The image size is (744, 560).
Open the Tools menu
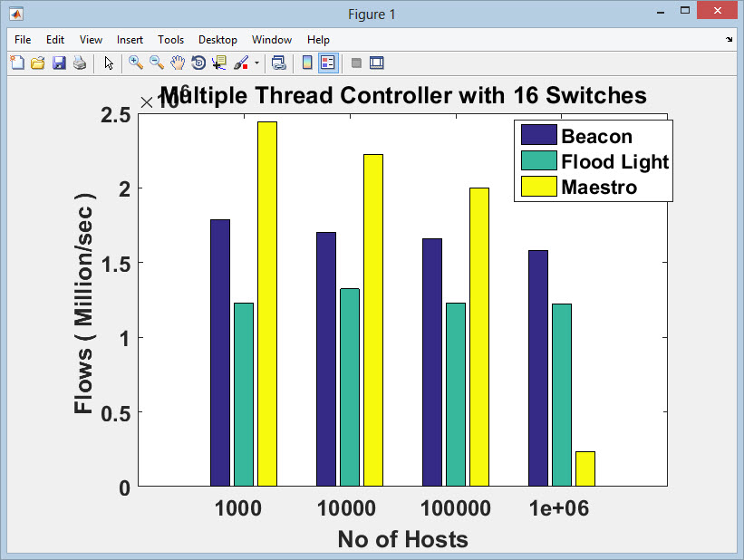(x=170, y=40)
